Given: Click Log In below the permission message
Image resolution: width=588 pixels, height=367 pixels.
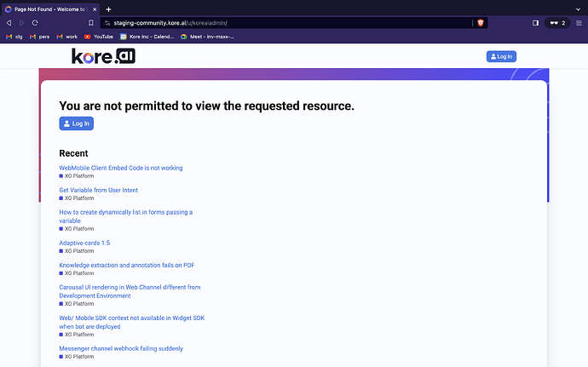Looking at the screenshot, I should pyautogui.click(x=77, y=123).
